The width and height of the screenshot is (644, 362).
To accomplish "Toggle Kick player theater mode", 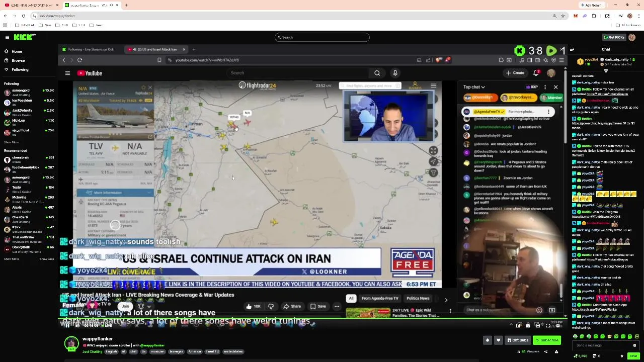I will (538, 325).
